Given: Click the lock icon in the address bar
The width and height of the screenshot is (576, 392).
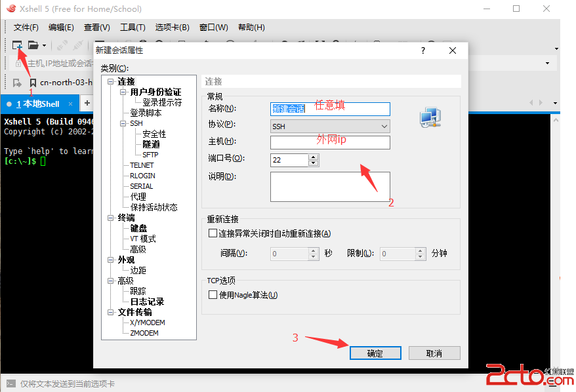Looking at the screenshot, I should 18,64.
